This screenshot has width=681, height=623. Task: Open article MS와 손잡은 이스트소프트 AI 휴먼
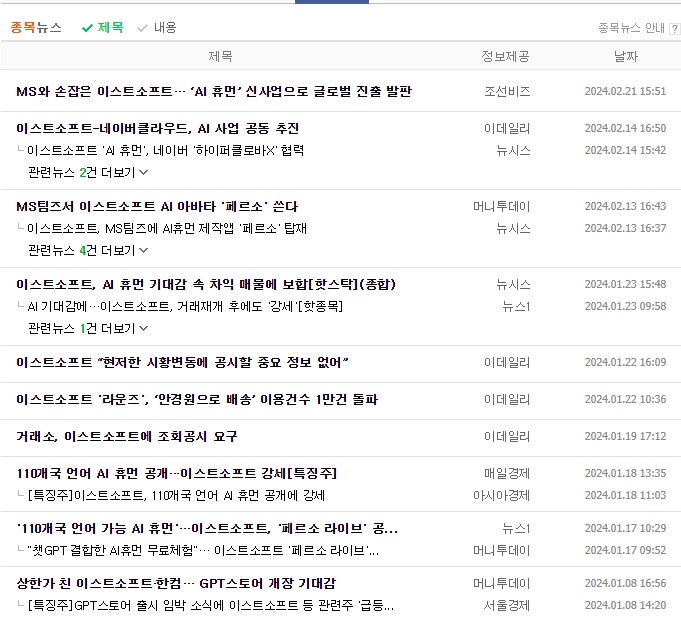[x=214, y=91]
